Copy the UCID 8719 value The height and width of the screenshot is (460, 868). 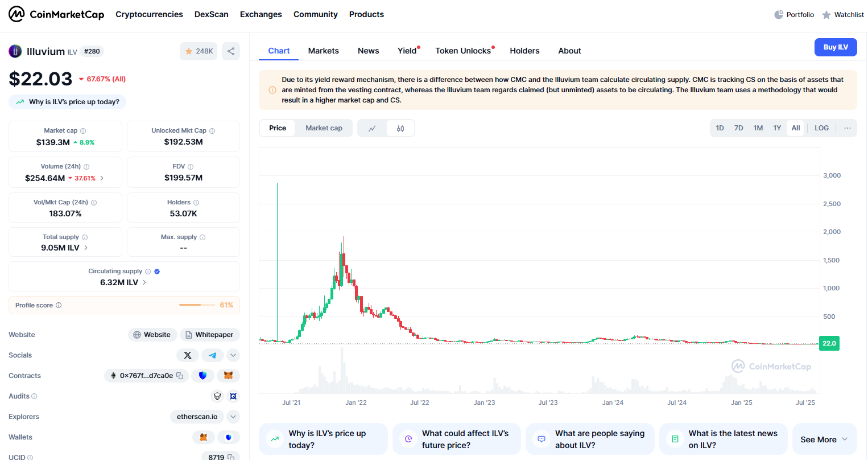231,457
